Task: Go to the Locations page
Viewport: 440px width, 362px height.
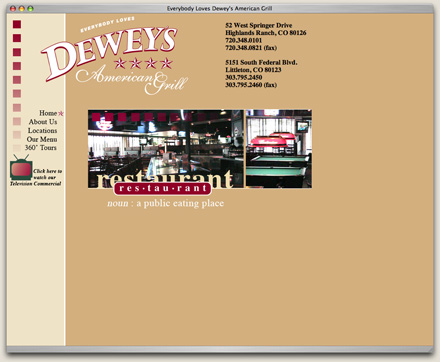Action: pos(42,130)
